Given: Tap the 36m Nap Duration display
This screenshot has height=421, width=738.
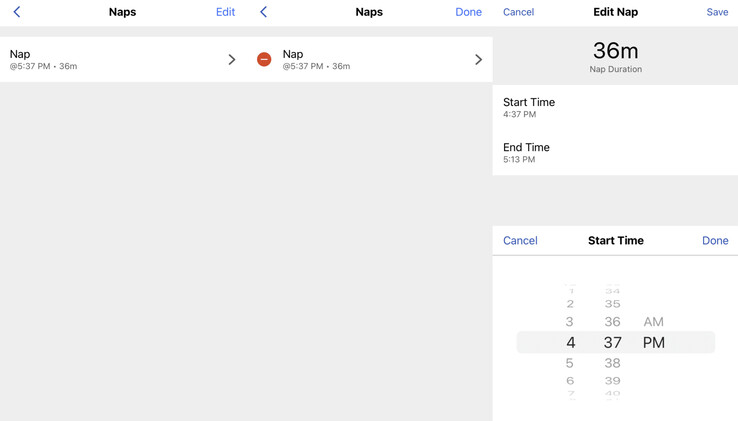Looking at the screenshot, I should click(615, 55).
